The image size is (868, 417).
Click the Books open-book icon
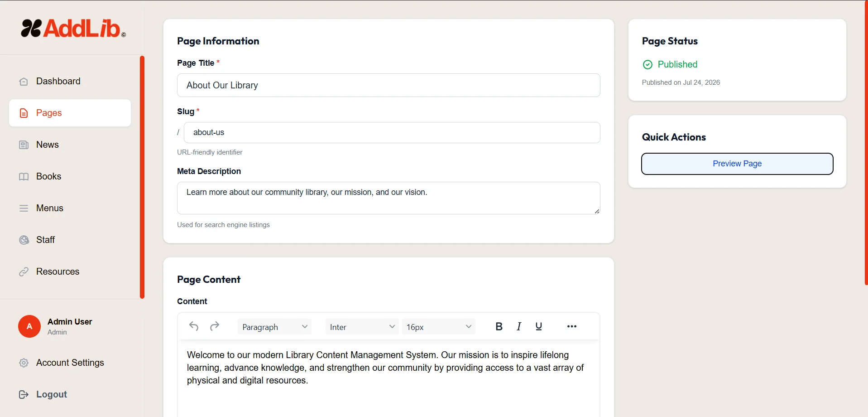click(24, 177)
